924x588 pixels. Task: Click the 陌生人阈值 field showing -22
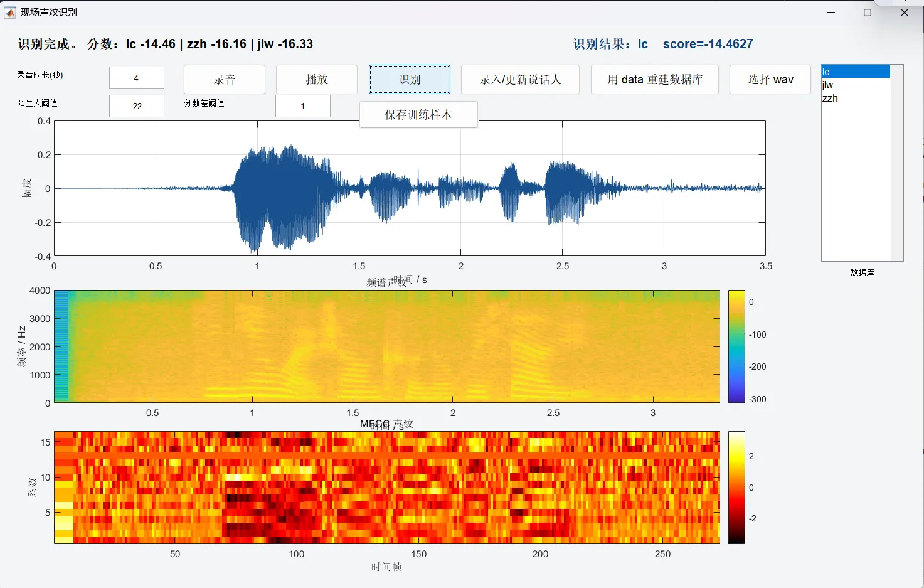[x=137, y=106]
